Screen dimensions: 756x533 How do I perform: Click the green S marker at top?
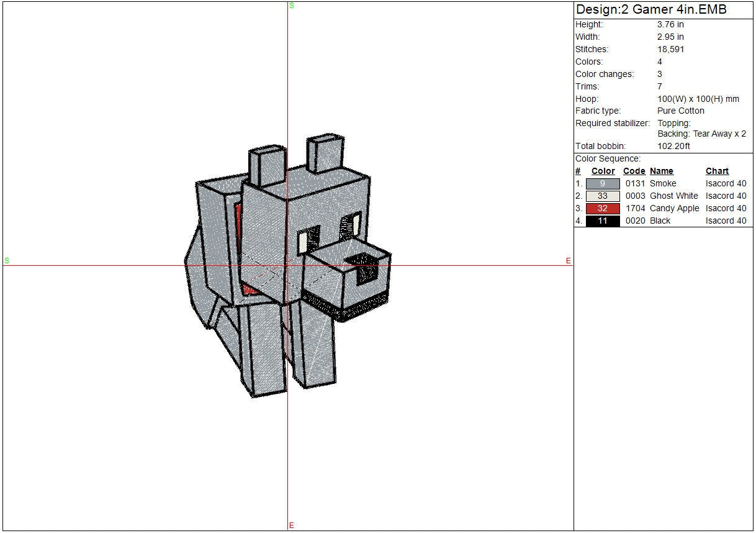pos(291,6)
